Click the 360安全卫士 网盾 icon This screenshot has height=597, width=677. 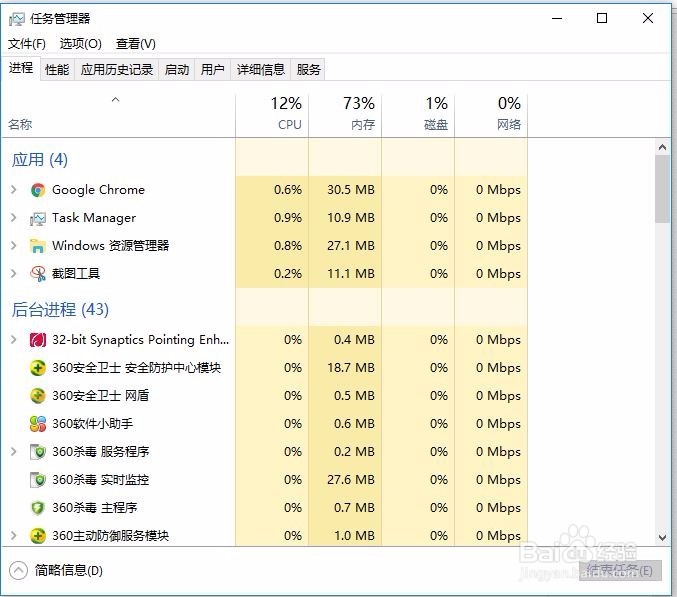pyautogui.click(x=38, y=396)
